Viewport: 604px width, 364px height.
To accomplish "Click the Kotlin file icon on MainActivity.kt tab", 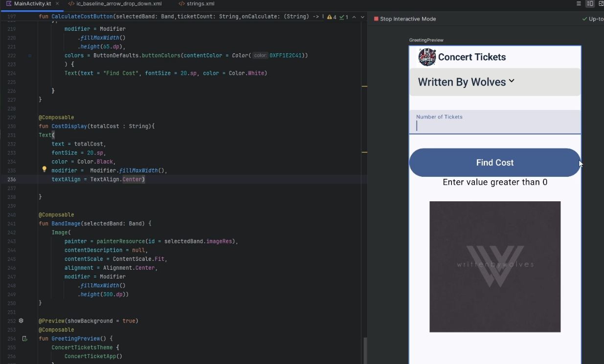I will (9, 4).
